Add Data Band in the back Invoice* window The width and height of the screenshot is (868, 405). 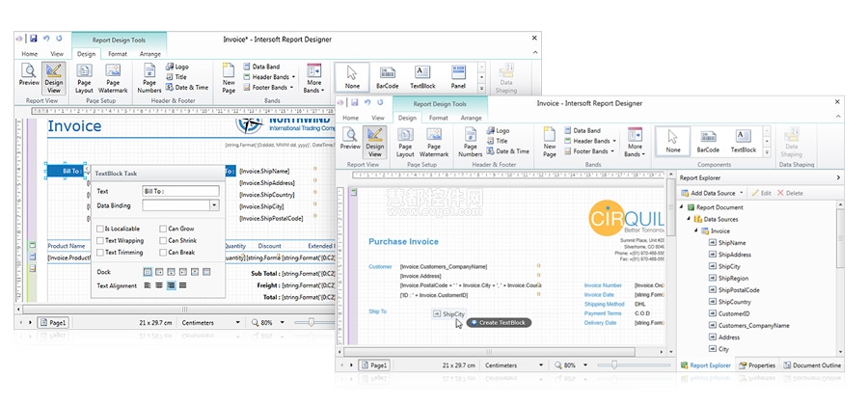pyautogui.click(x=261, y=67)
